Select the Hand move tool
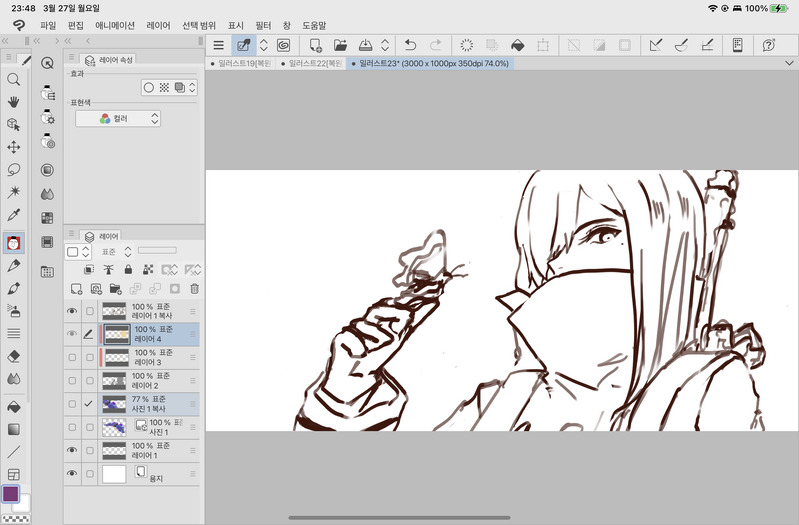Screen dimensions: 799x525 click(x=14, y=101)
